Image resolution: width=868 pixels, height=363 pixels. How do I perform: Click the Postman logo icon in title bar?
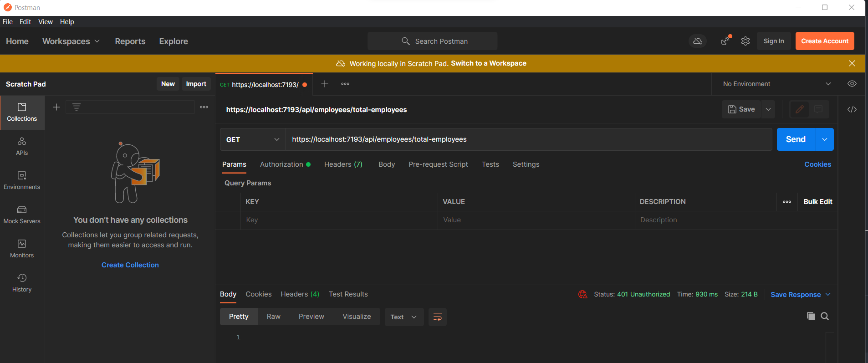8,7
